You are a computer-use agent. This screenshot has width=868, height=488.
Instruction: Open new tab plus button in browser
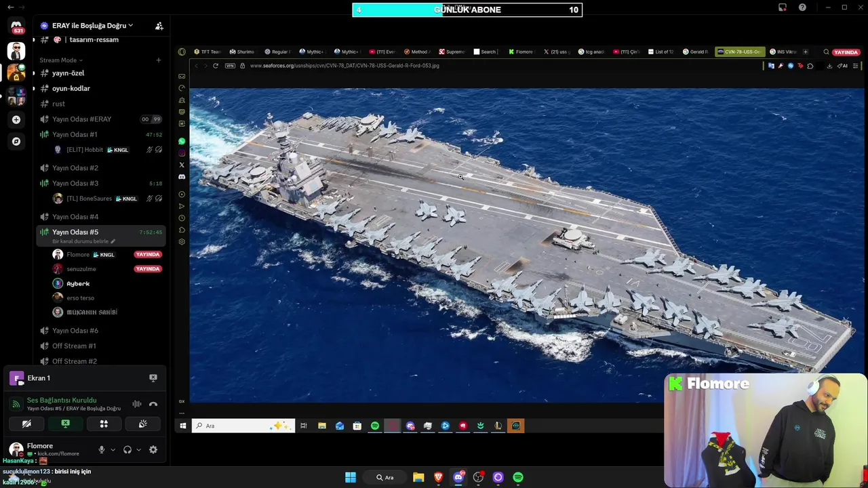(x=806, y=52)
